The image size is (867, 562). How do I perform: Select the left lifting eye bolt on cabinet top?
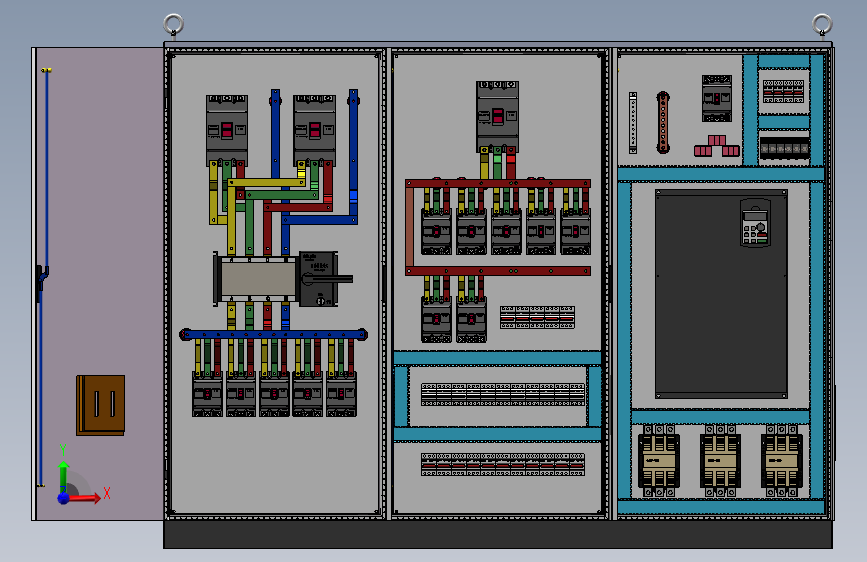[x=173, y=26]
